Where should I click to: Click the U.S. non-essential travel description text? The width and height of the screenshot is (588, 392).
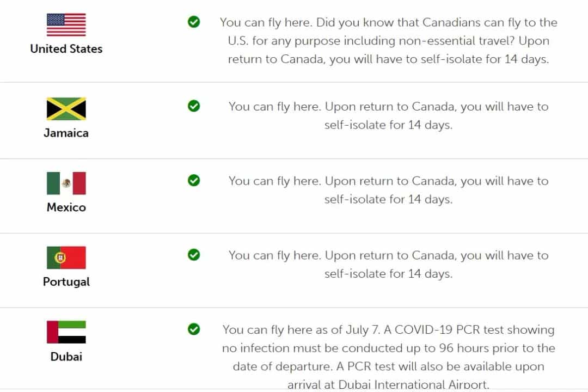[x=389, y=40]
